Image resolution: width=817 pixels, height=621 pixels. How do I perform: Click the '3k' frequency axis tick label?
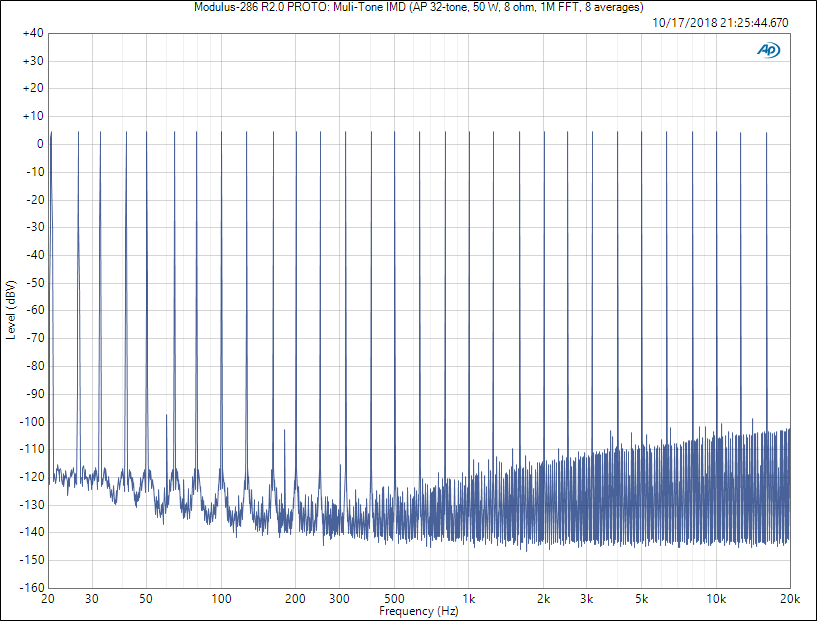[587, 599]
